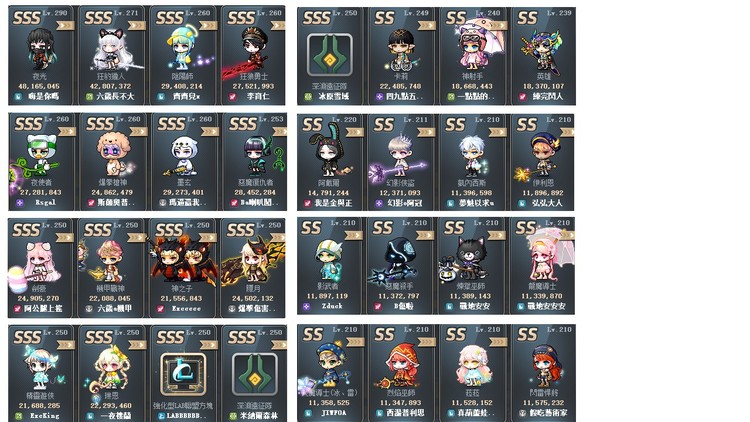750x422 pixels.
Task: Click the red-hooded flame mage character
Action: tap(400, 366)
